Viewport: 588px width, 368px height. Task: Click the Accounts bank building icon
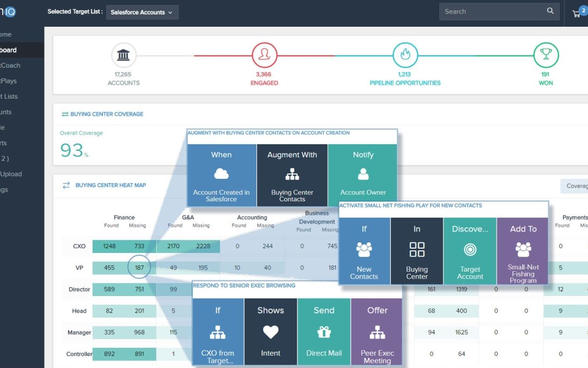tap(124, 55)
